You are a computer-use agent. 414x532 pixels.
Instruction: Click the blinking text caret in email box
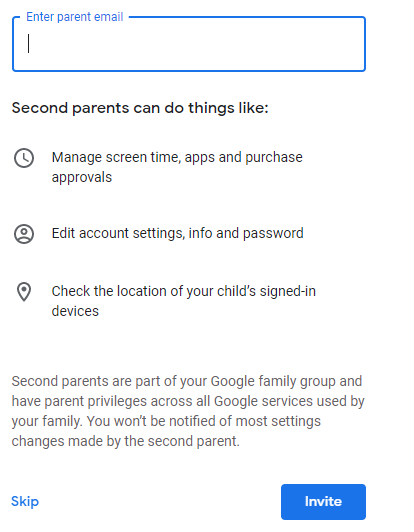(x=29, y=43)
